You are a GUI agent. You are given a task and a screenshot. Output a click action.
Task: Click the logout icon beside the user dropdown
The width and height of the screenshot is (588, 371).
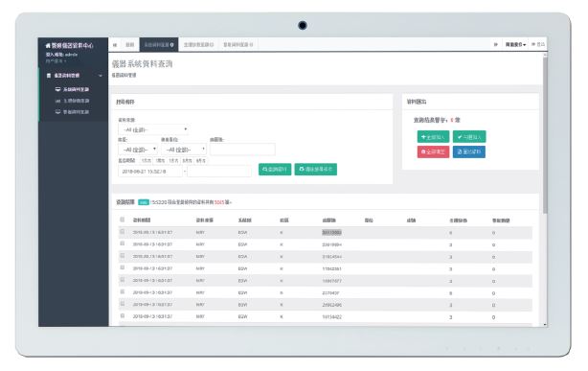click(533, 44)
